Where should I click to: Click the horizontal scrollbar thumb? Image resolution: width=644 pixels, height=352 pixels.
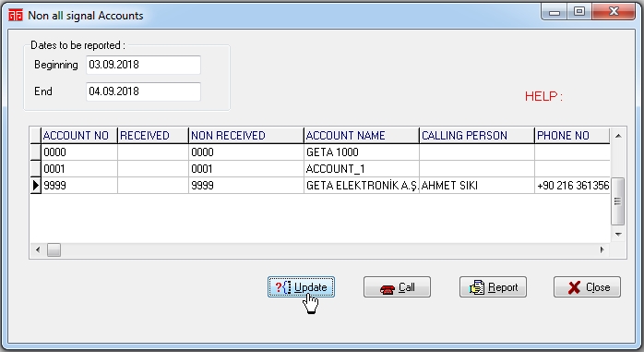pos(54,249)
